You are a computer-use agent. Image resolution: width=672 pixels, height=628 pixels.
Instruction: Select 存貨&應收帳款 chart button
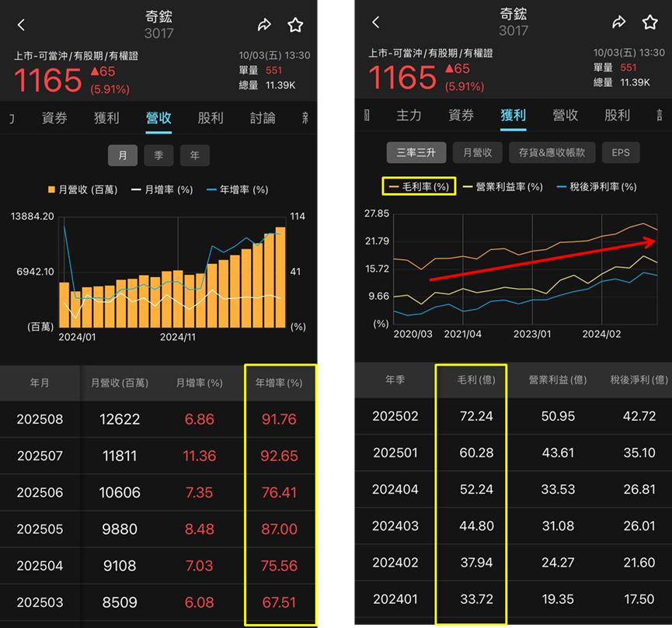click(552, 152)
